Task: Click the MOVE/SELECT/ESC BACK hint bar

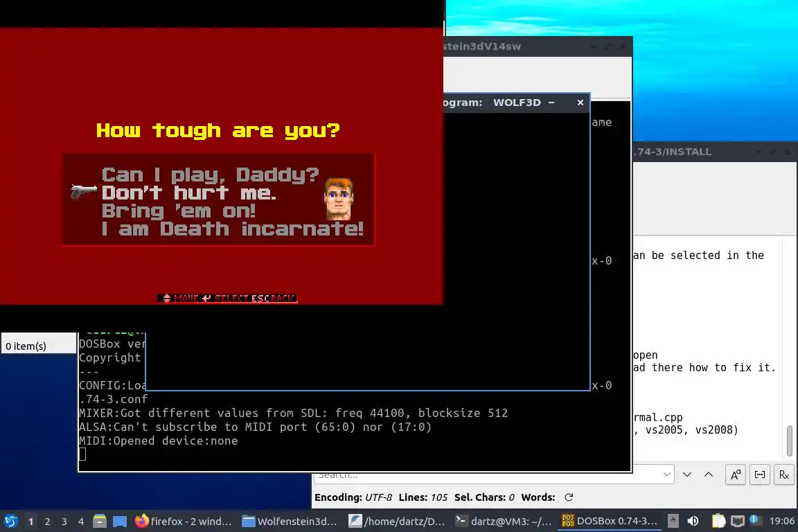Action: point(227,299)
